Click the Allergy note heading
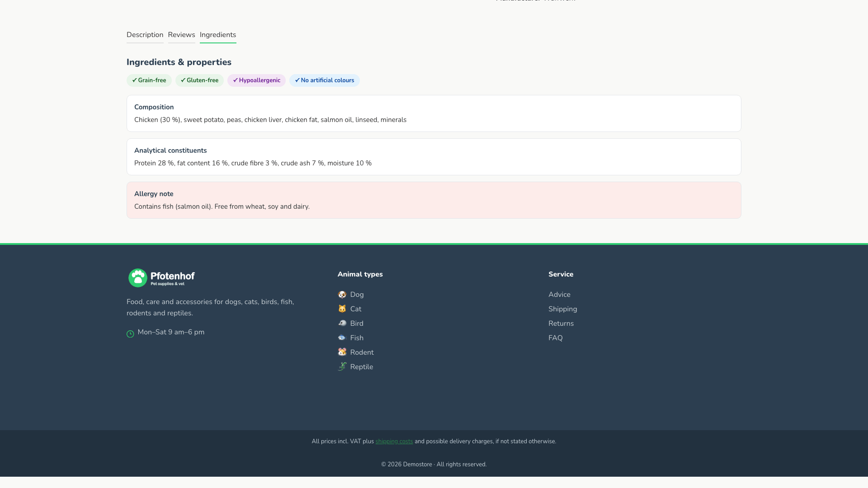 click(154, 194)
